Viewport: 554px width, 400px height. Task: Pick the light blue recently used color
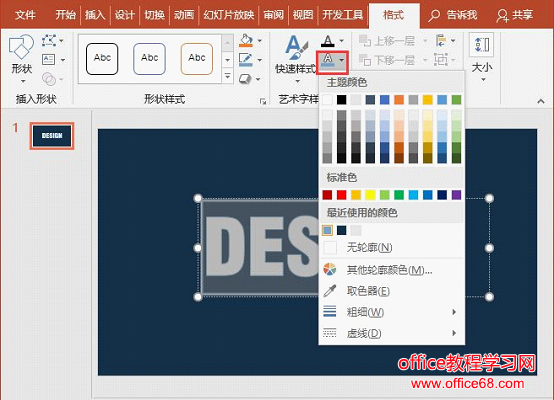point(328,230)
